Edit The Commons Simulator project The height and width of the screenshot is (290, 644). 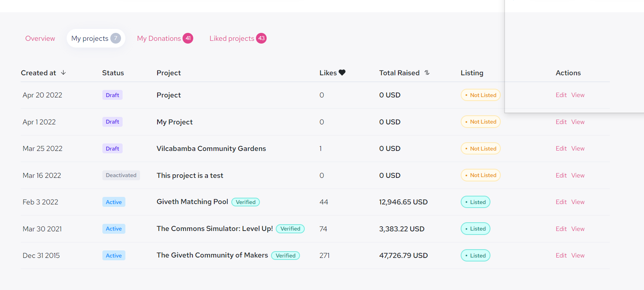(x=561, y=229)
